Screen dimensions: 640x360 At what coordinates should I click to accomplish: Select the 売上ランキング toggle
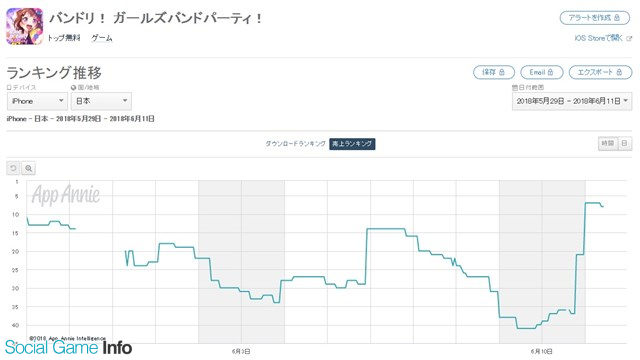pos(352,144)
